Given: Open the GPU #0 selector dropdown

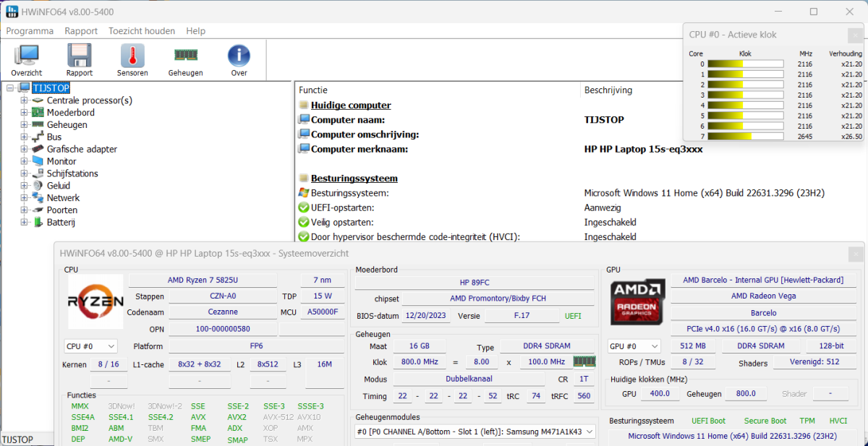Looking at the screenshot, I should coord(634,346).
